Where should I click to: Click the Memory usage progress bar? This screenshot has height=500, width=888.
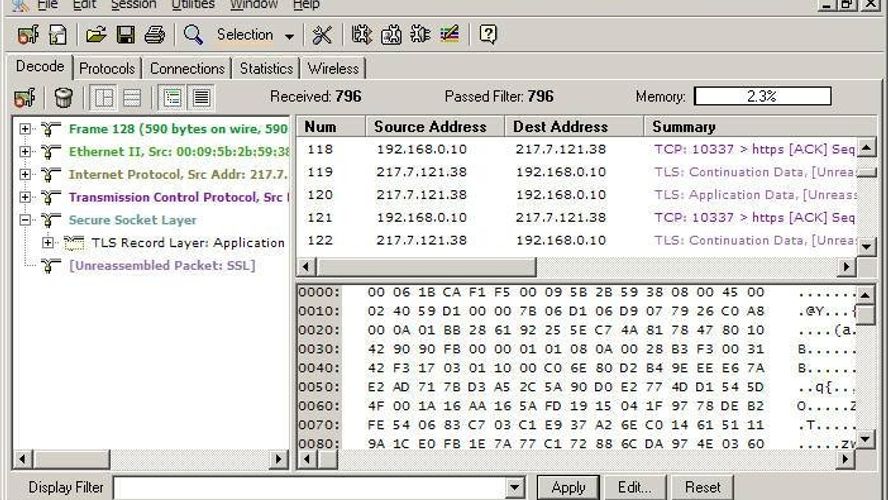click(x=762, y=96)
